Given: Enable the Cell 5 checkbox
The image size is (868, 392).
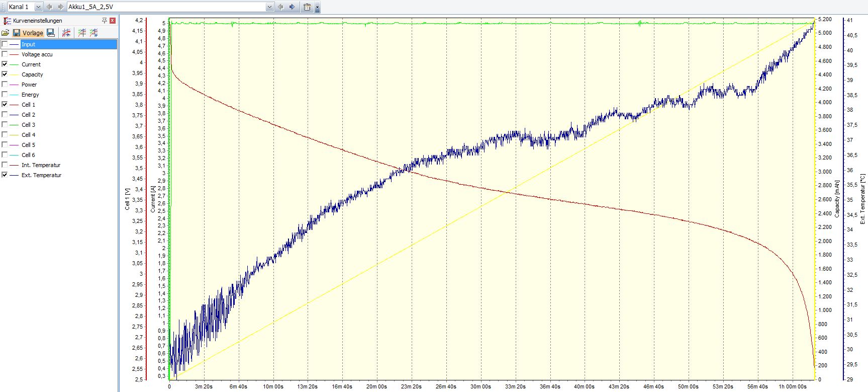Looking at the screenshot, I should (5, 145).
